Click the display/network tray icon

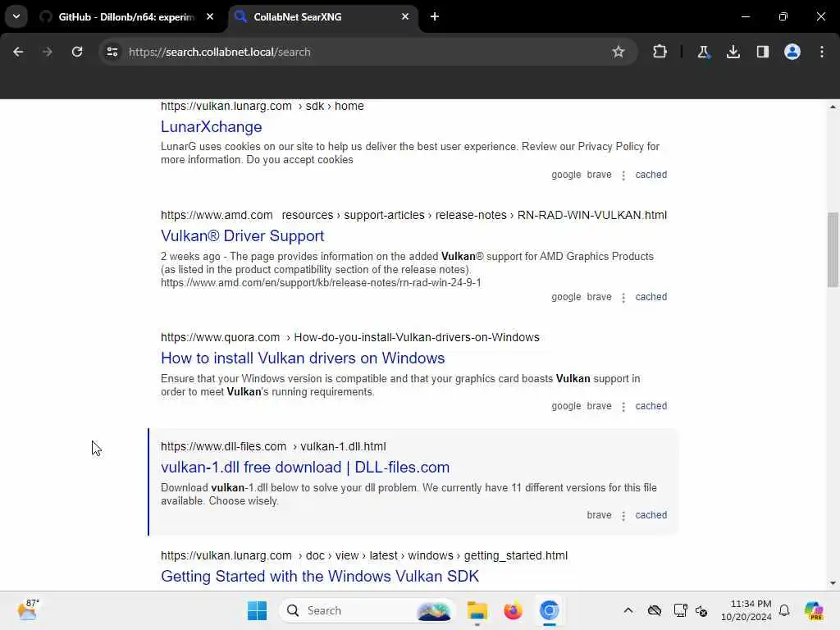pos(680,610)
